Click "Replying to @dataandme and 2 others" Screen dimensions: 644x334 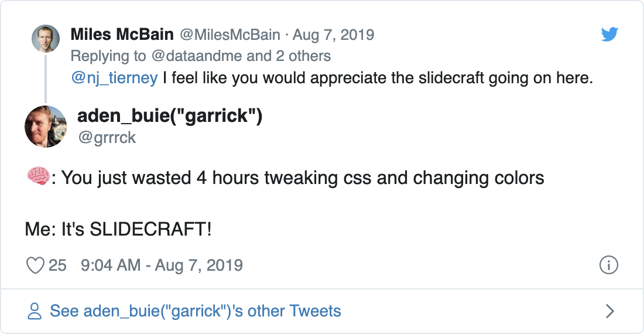(200, 56)
